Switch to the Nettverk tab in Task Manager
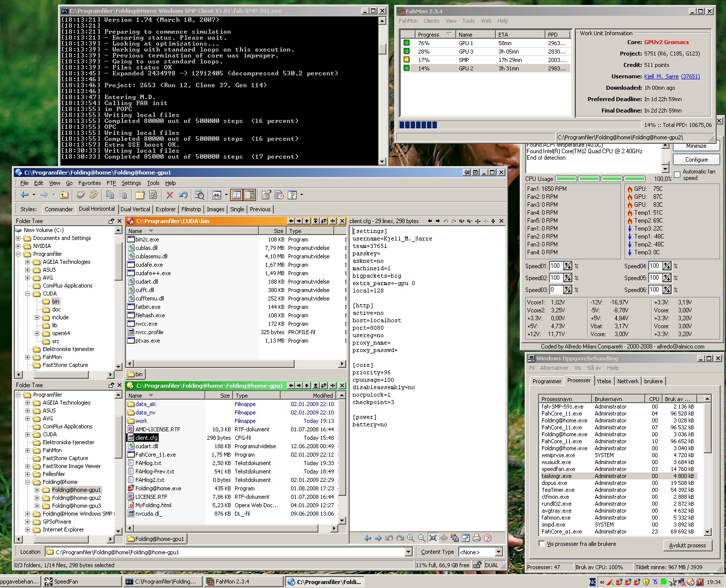The height and width of the screenshot is (588, 726). (x=628, y=381)
